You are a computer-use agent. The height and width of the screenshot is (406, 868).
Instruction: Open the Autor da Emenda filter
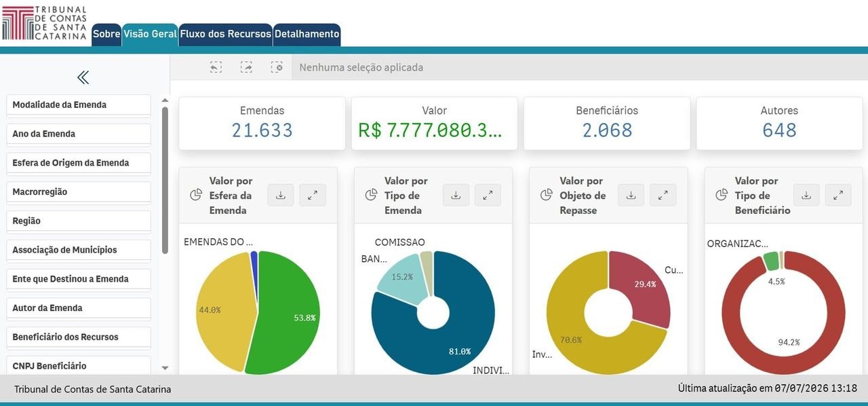pyautogui.click(x=79, y=308)
